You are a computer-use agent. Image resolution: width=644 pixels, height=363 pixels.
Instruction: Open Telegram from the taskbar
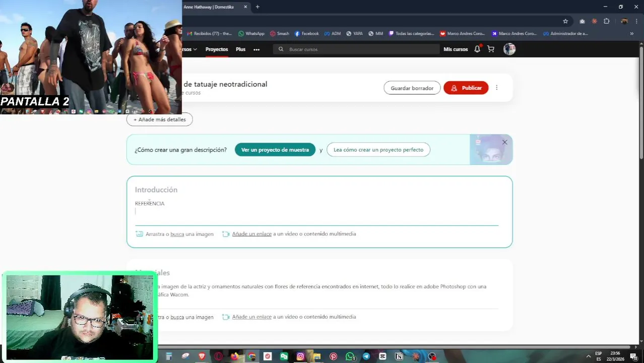tap(366, 356)
